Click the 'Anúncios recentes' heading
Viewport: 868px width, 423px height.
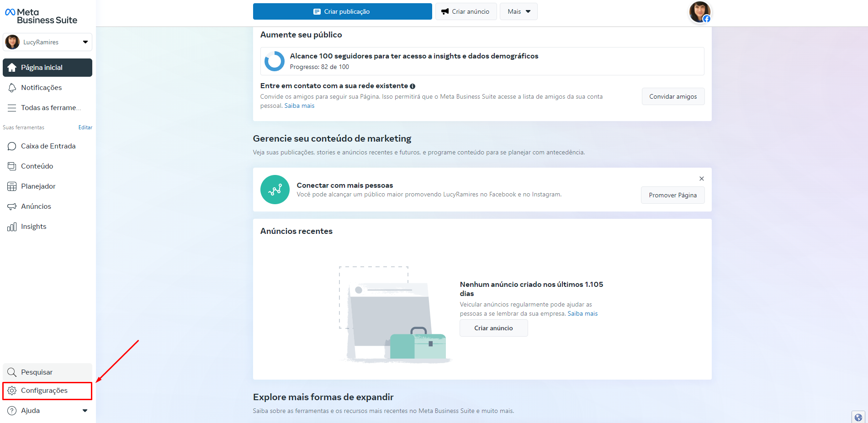point(296,231)
